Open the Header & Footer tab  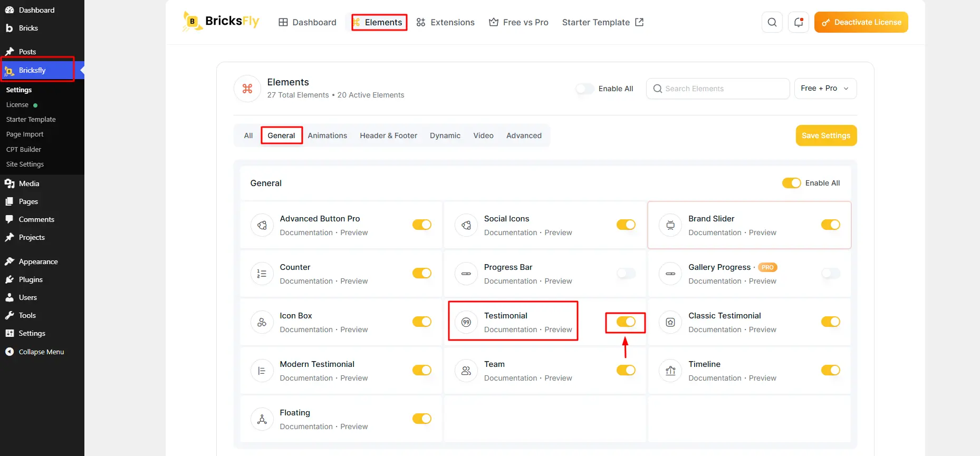(x=388, y=135)
